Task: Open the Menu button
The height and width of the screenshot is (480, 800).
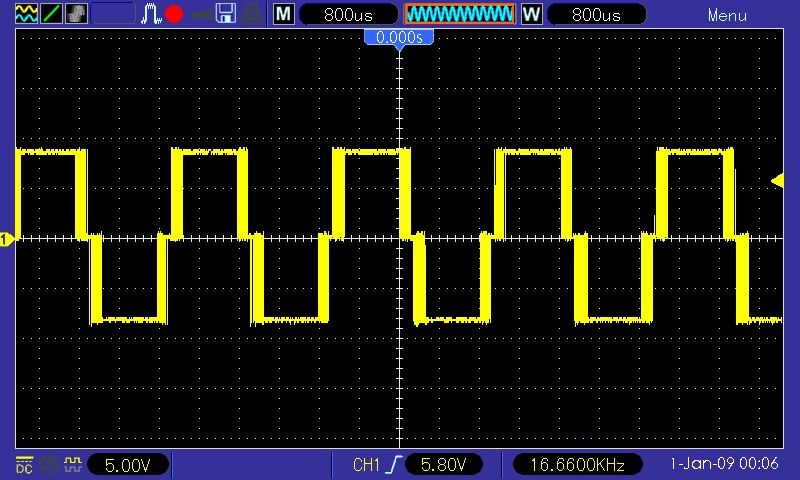Action: 727,15
